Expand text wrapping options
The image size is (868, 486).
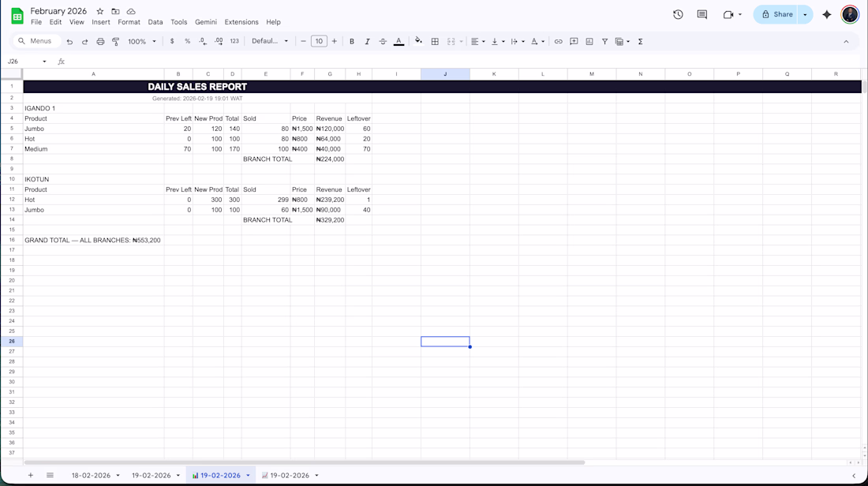522,42
